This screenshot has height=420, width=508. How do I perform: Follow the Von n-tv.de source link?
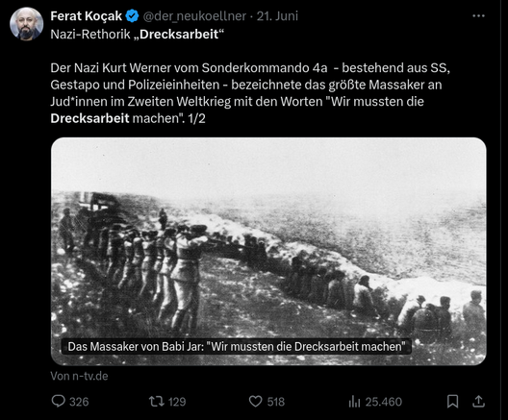[79, 376]
